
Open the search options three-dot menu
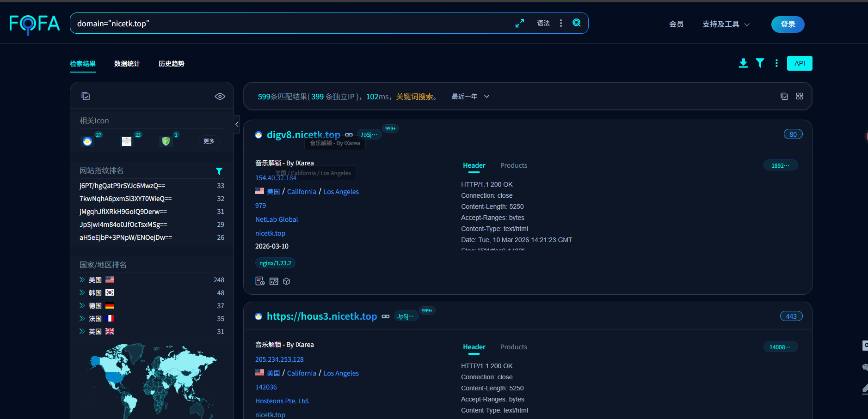click(561, 23)
